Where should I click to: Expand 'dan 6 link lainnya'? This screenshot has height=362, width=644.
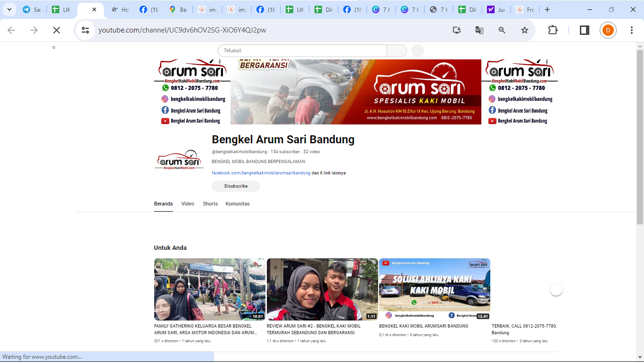coord(329,173)
